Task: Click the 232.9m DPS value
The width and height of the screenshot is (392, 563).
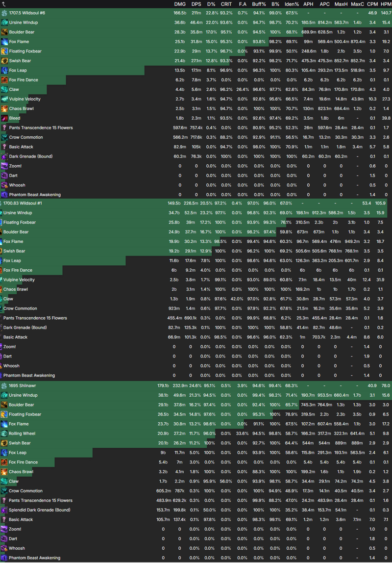Action: tap(180, 385)
